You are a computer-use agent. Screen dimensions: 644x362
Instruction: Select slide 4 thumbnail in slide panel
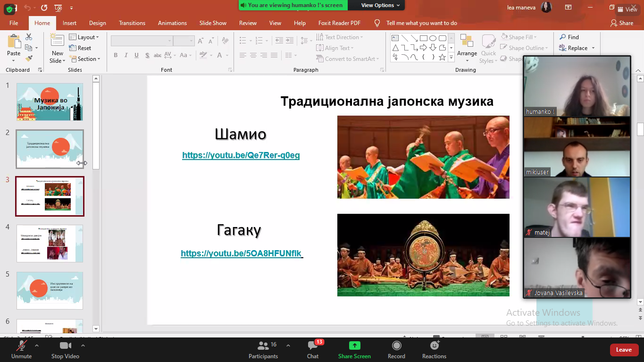50,244
